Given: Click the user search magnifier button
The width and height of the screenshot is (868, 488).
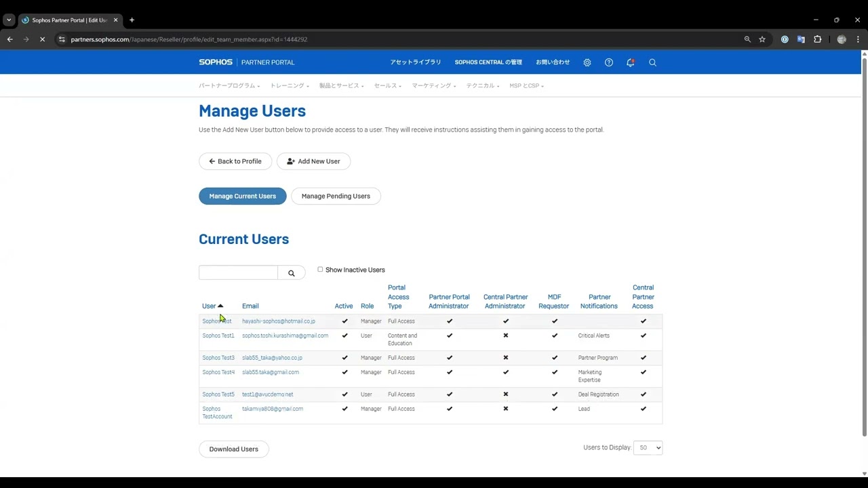Looking at the screenshot, I should (292, 272).
